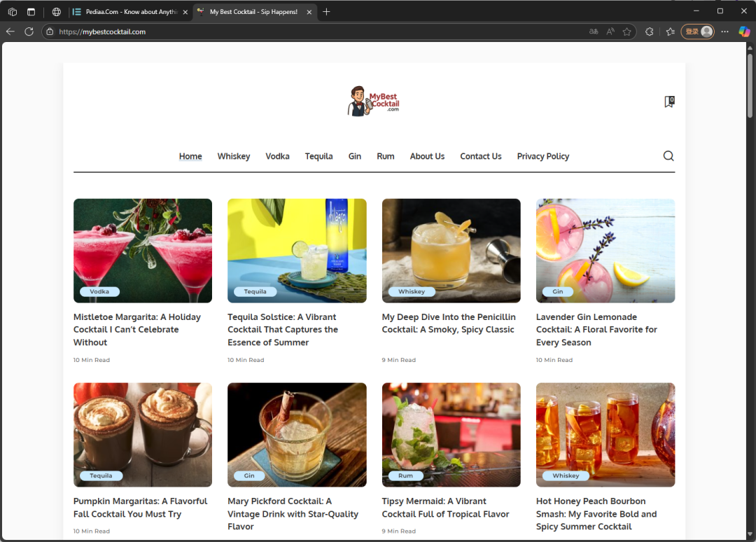Screen dimensions: 756x542
Task: Open the browser extensions icon
Action: click(x=649, y=32)
